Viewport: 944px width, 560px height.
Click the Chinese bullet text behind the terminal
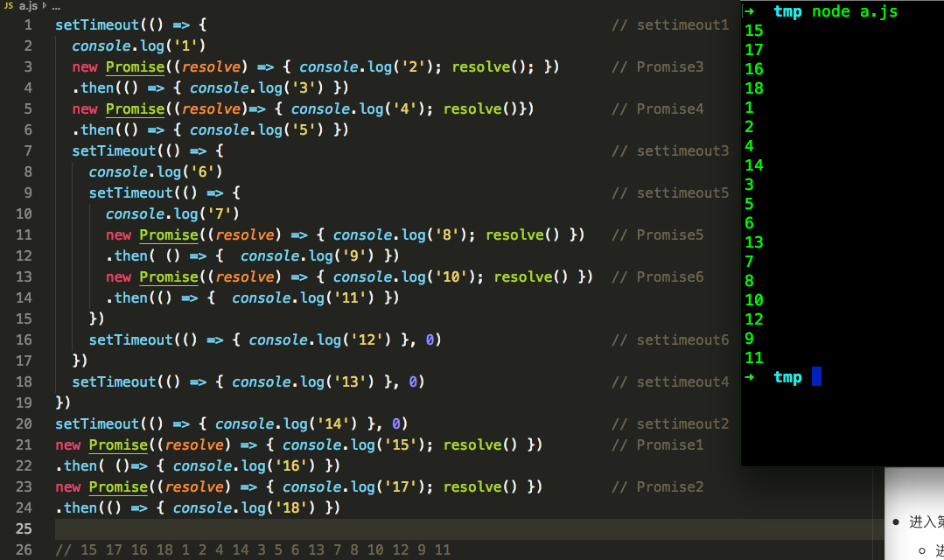pos(926,522)
